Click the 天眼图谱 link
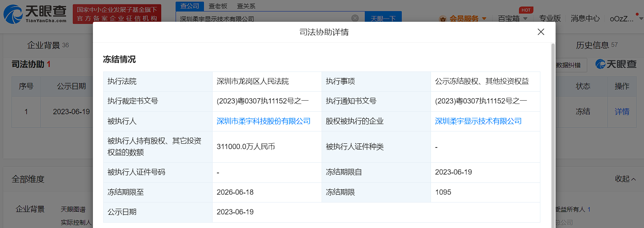 click(73, 210)
